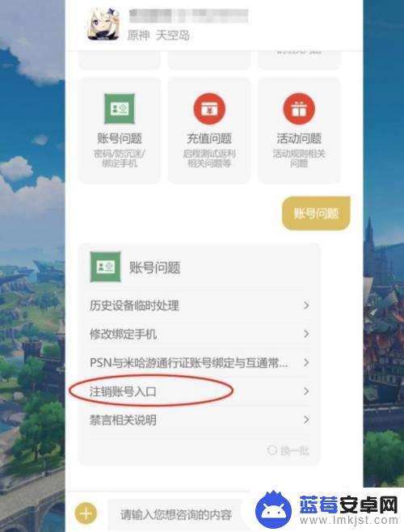Image resolution: width=404 pixels, height=532 pixels.
Task: Expand 修改绑定手机 chevron arrow
Action: (x=306, y=334)
